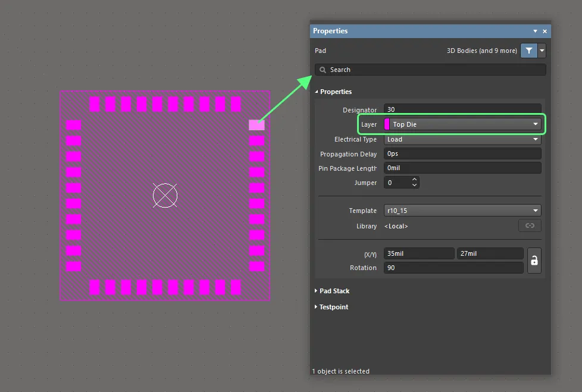
Task: Increase the Jumper value with up arrow
Action: (x=414, y=180)
